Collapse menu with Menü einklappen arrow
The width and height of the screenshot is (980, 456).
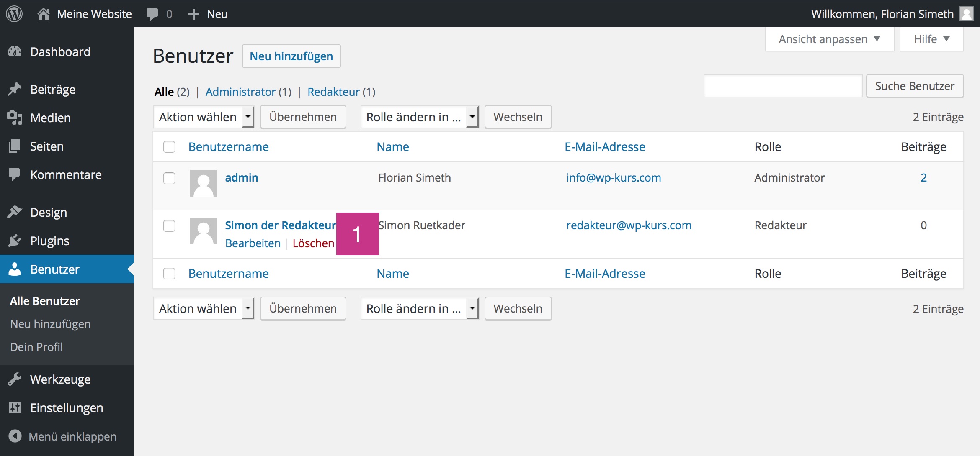[x=15, y=436]
